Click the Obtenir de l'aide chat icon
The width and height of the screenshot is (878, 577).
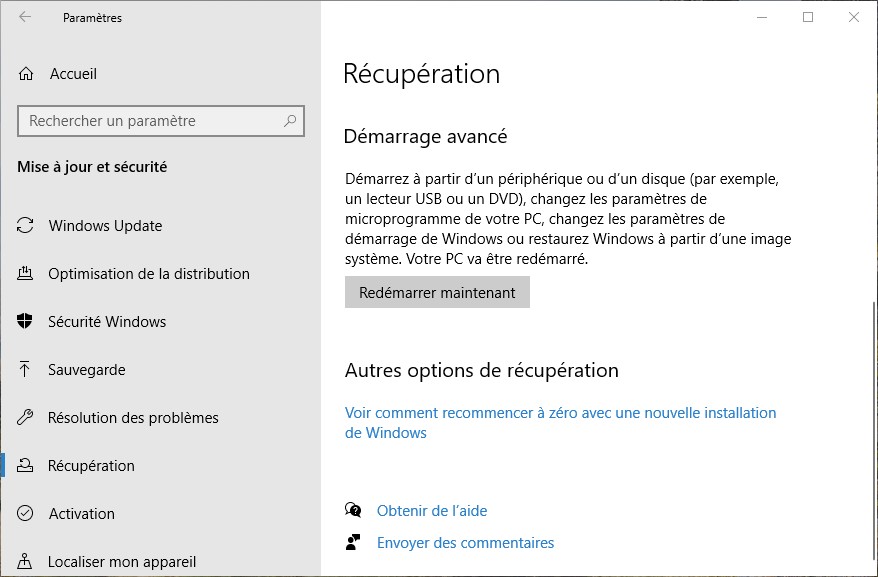pyautogui.click(x=353, y=511)
